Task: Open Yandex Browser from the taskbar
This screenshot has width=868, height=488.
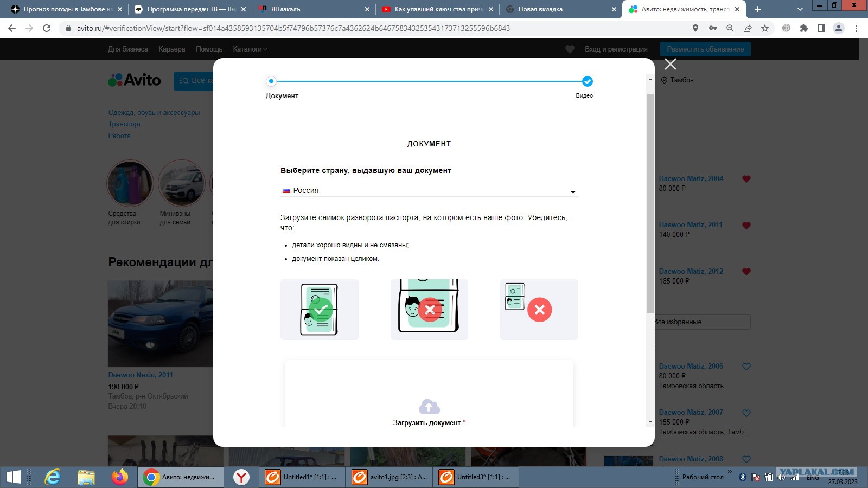Action: pos(241,477)
